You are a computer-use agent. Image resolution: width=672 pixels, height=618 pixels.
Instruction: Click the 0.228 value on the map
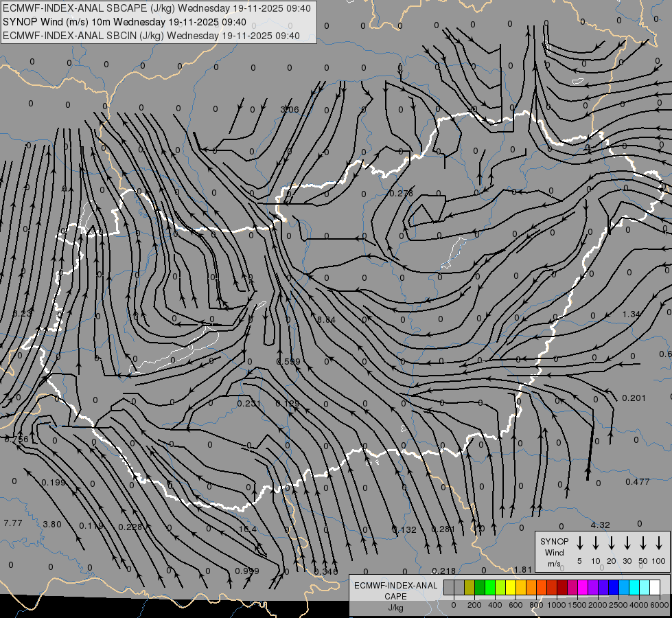click(130, 527)
